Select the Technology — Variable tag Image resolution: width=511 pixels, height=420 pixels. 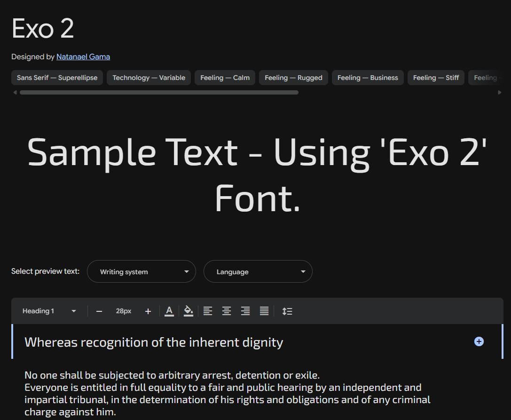149,78
